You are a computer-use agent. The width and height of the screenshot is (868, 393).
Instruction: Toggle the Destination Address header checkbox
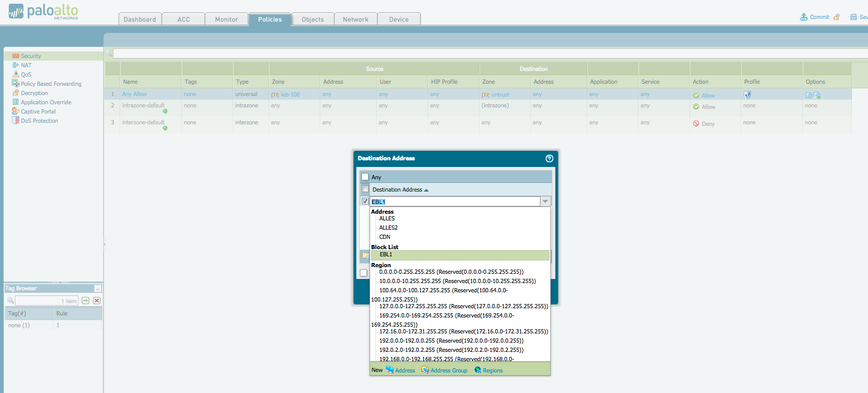[x=365, y=189]
